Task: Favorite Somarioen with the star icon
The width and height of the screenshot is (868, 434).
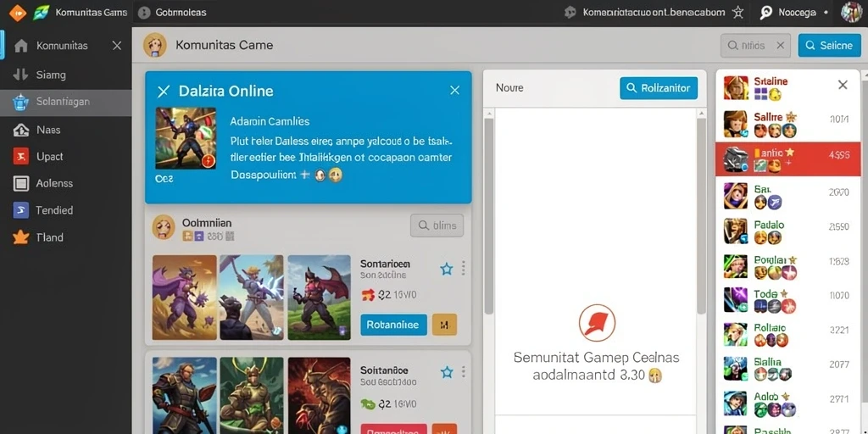Action: point(446,269)
